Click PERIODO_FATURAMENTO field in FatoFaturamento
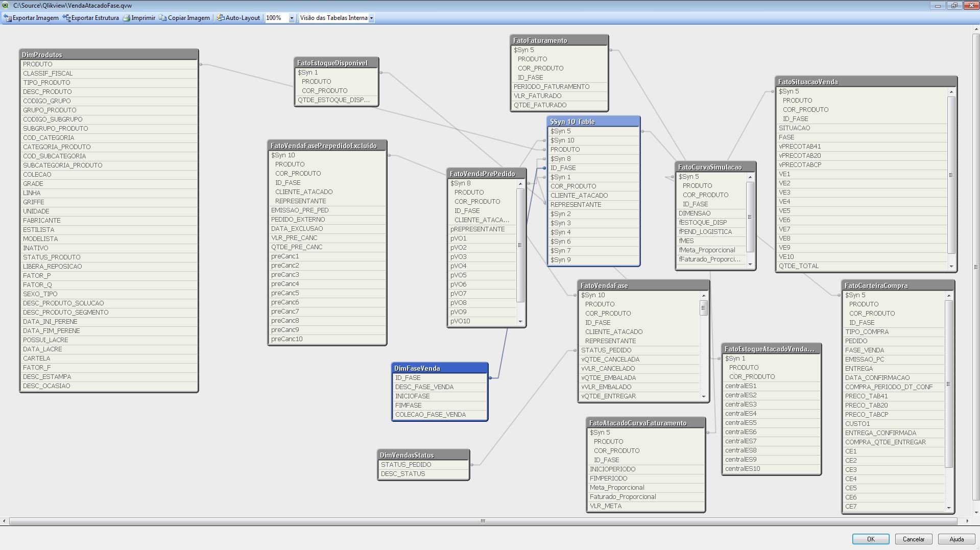Image resolution: width=980 pixels, height=550 pixels. point(559,87)
